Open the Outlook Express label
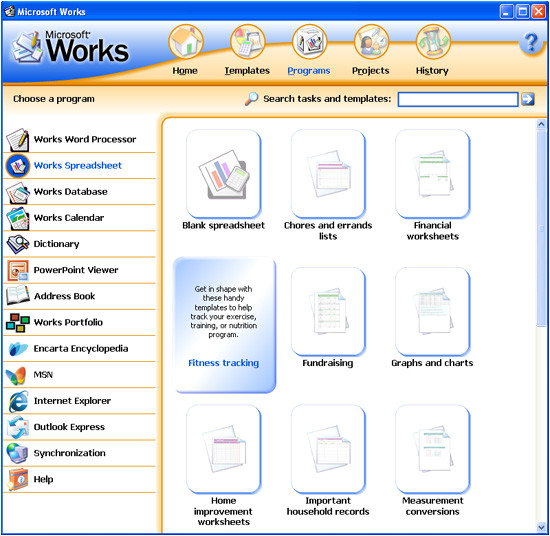 69,427
